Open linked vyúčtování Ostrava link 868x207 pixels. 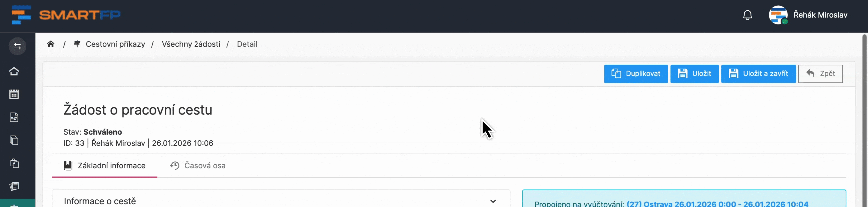tap(717, 204)
